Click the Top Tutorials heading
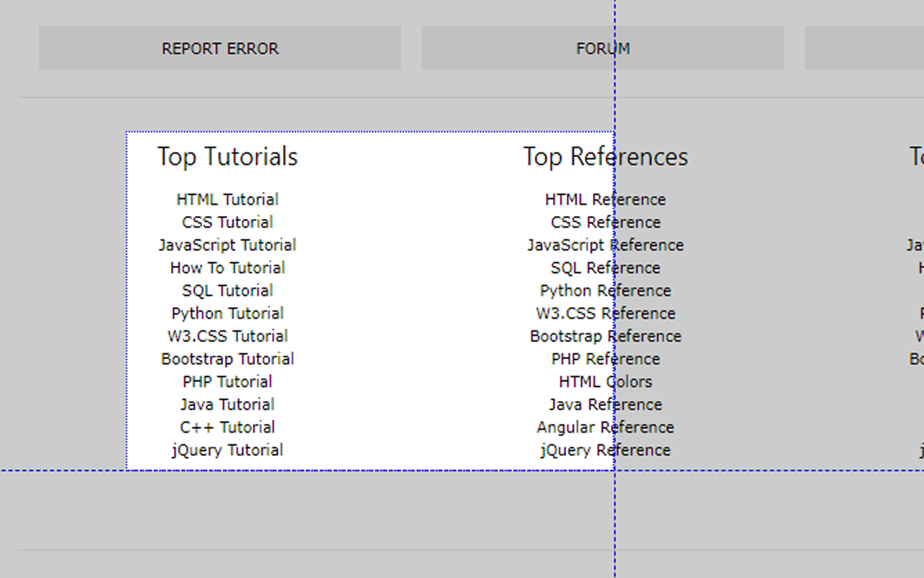 227,157
